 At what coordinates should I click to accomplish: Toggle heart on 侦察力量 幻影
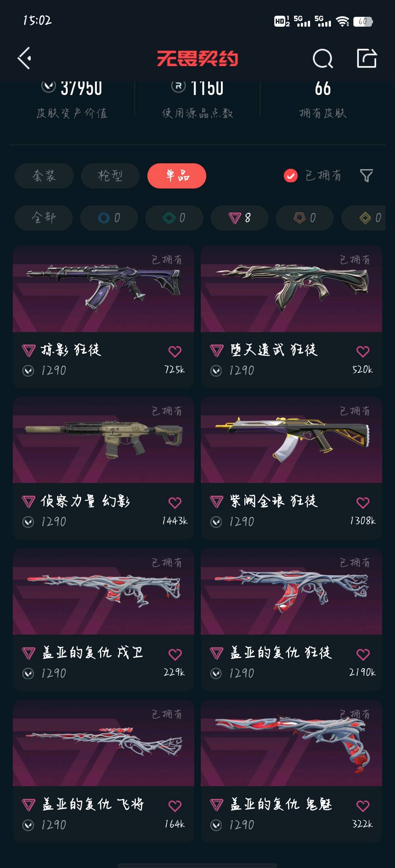[x=175, y=503]
